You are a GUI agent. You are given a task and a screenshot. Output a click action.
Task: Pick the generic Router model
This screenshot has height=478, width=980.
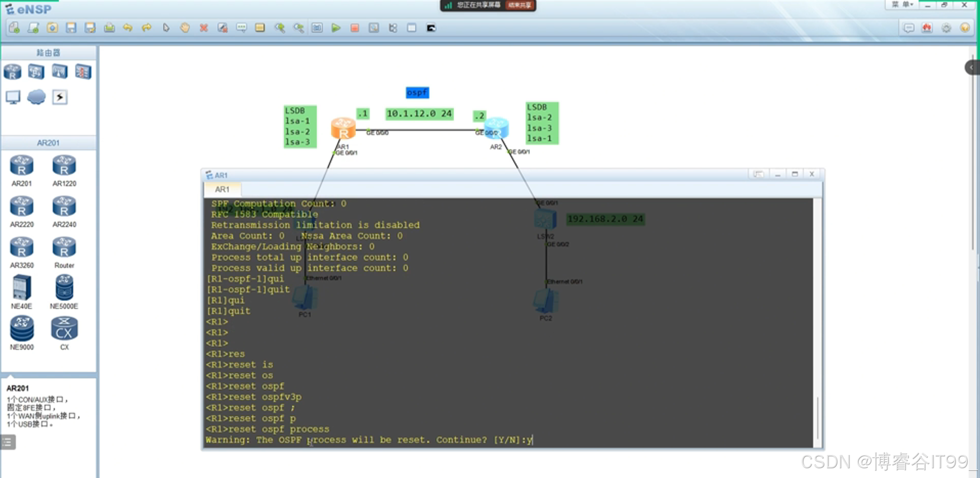(64, 253)
